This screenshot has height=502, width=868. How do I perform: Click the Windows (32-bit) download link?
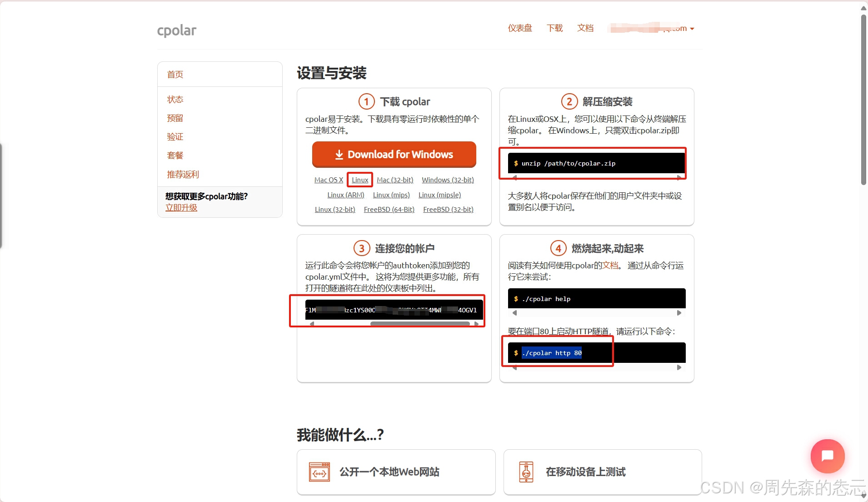(x=448, y=180)
